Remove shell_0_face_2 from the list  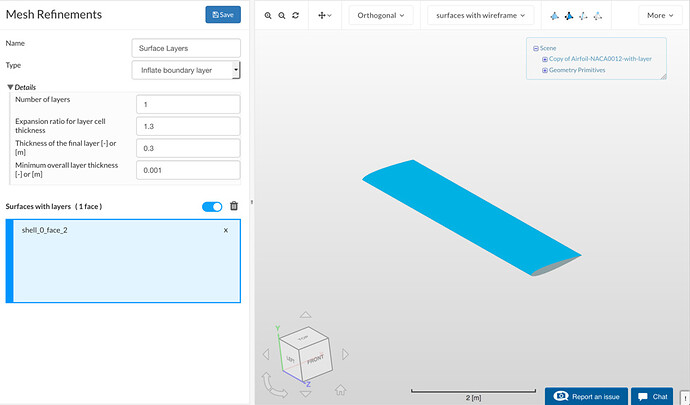pyautogui.click(x=226, y=230)
